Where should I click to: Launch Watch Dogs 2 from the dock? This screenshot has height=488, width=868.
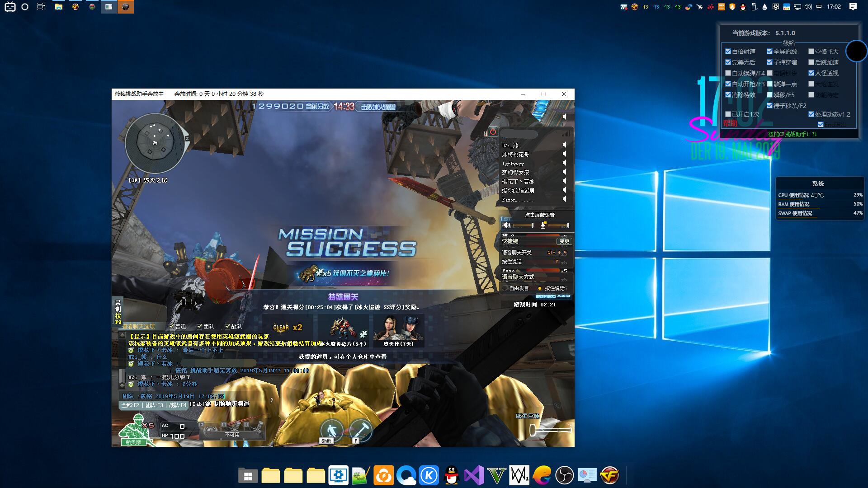point(519,475)
